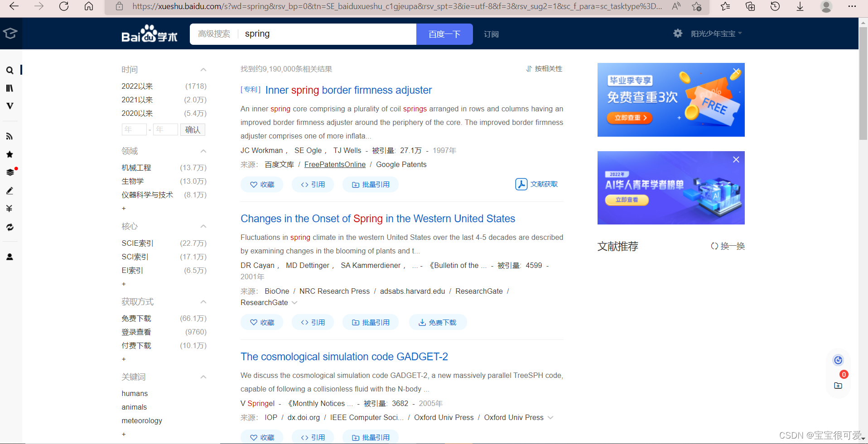Click the 确认 year range button

coord(193,130)
